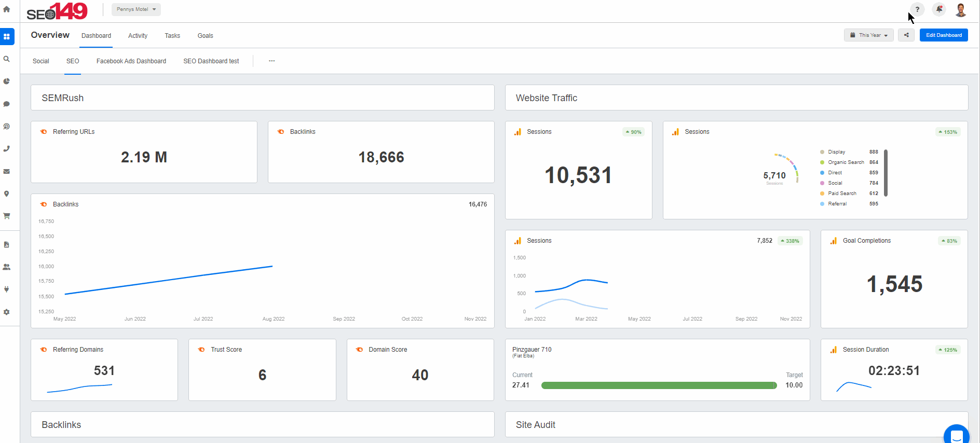
Task: Click SEMRush icon on Referring URLs card
Action: pos(44,132)
